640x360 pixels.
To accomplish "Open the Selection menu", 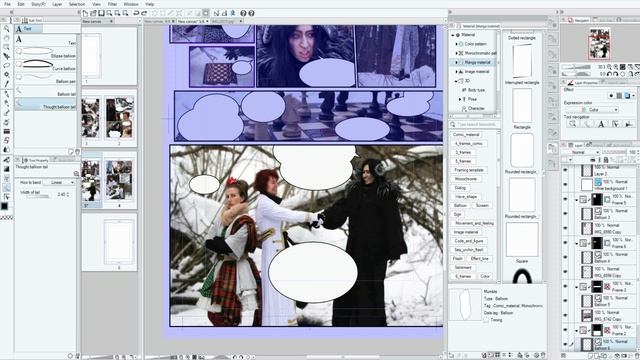I will (x=77, y=4).
